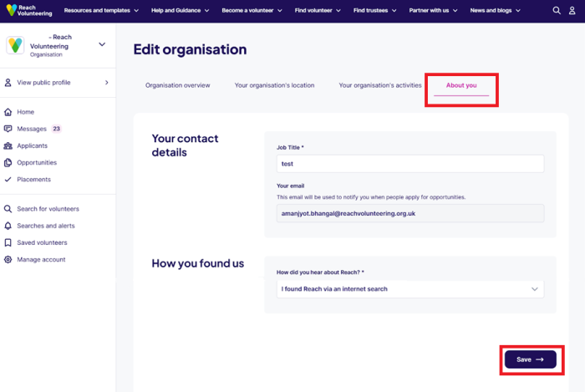
Task: Expand the organisation switcher chevron in sidebar
Action: tap(102, 44)
